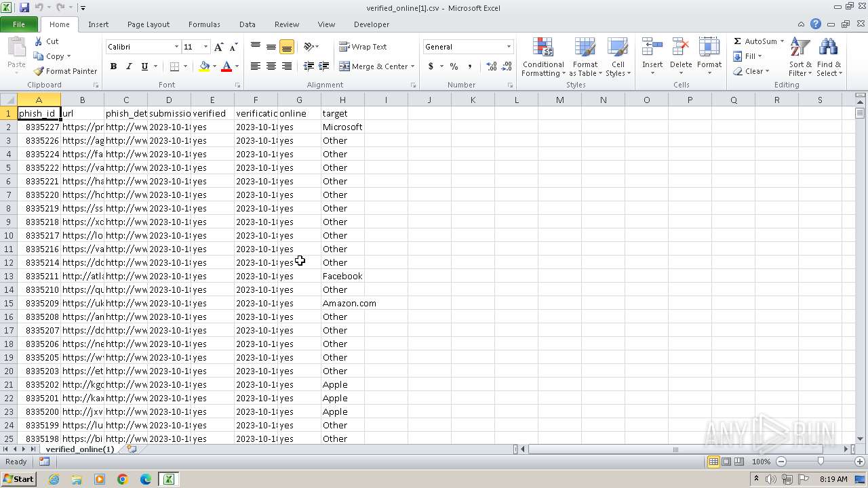Image resolution: width=868 pixels, height=488 pixels.
Task: Open the File tab
Action: pyautogui.click(x=19, y=24)
